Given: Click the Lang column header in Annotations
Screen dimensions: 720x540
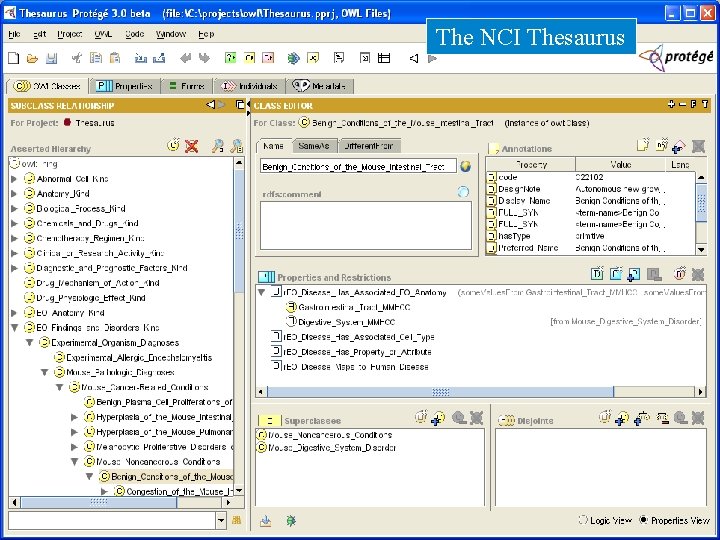Looking at the screenshot, I should pos(680,164).
